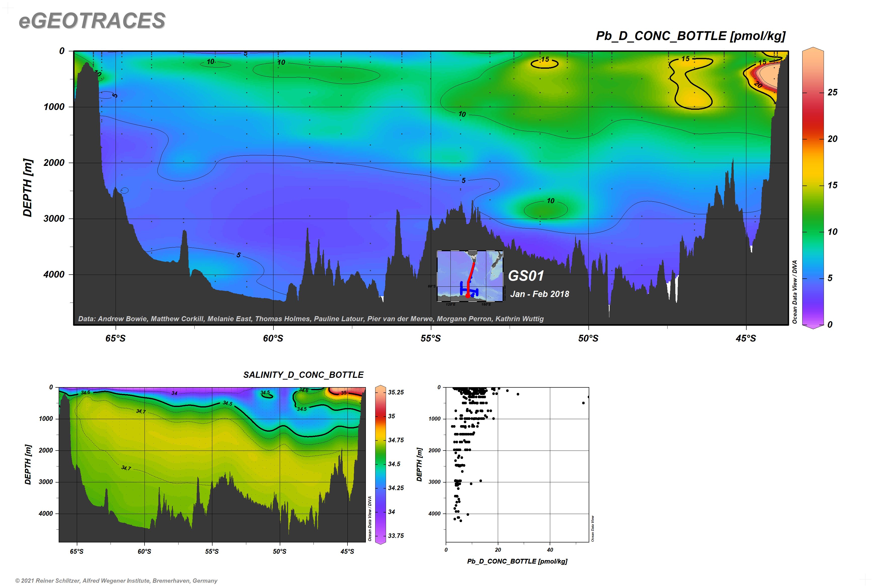Click the outlier data point near 55 pmol/kg
The image size is (873, 588).
583,403
